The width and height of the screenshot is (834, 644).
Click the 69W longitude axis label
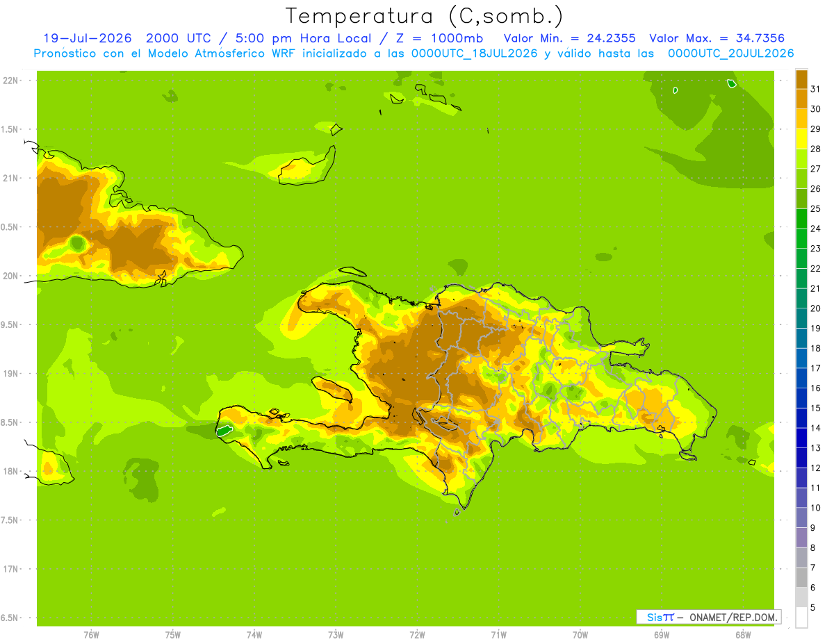[x=662, y=634]
